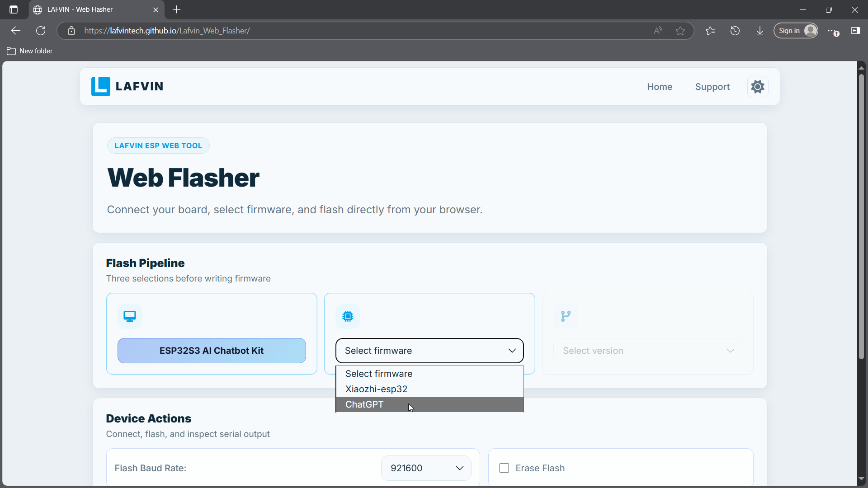Image resolution: width=868 pixels, height=488 pixels.
Task: Click the Device Actions heading
Action: (x=149, y=418)
